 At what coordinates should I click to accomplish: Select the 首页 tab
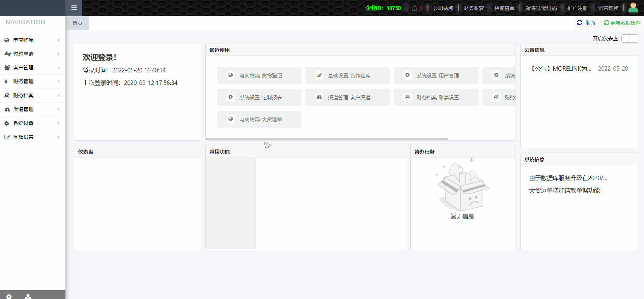tap(77, 23)
